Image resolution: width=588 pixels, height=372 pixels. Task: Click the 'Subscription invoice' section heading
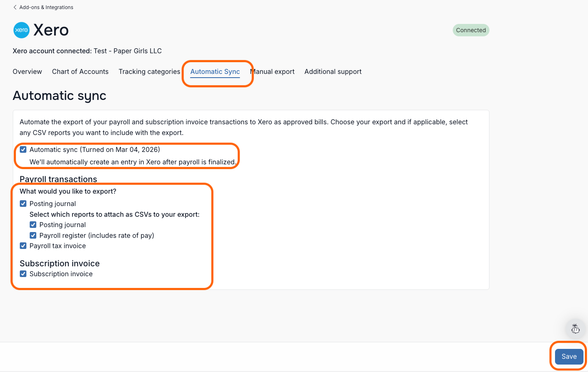pyautogui.click(x=60, y=263)
